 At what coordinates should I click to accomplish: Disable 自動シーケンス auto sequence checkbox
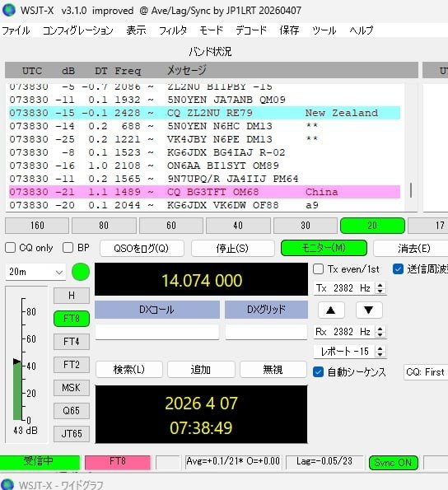(318, 372)
